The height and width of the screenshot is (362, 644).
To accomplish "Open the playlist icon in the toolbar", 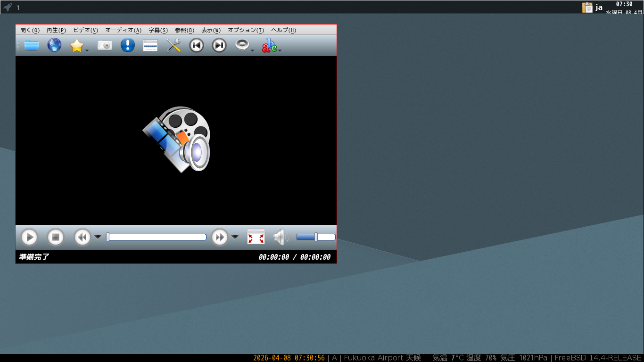I will pyautogui.click(x=150, y=45).
